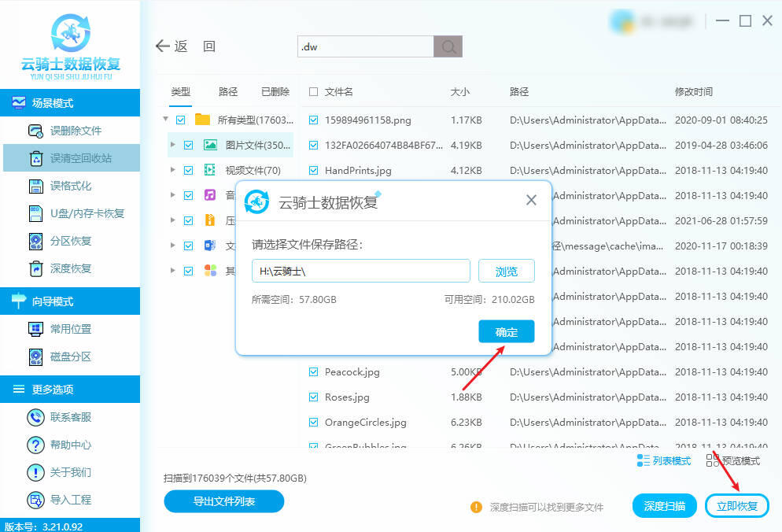Click 浏览 to browse for folder
Image resolution: width=782 pixels, height=532 pixels.
tap(506, 271)
